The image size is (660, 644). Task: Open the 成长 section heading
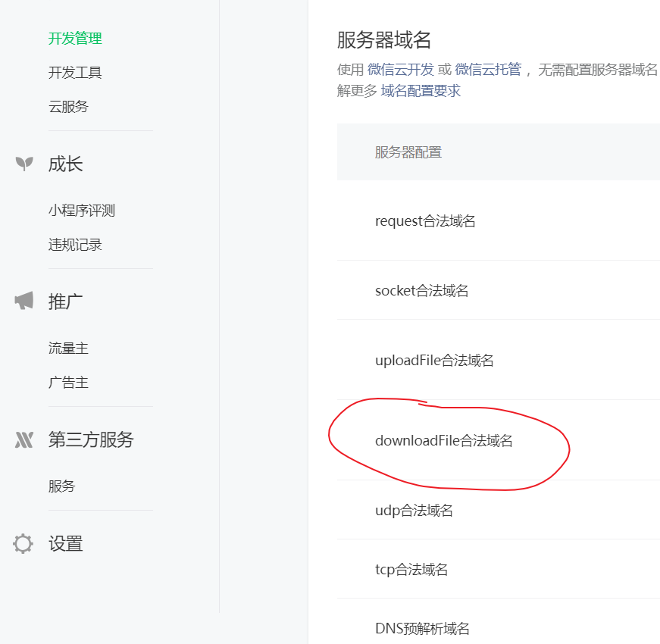pyautogui.click(x=65, y=164)
